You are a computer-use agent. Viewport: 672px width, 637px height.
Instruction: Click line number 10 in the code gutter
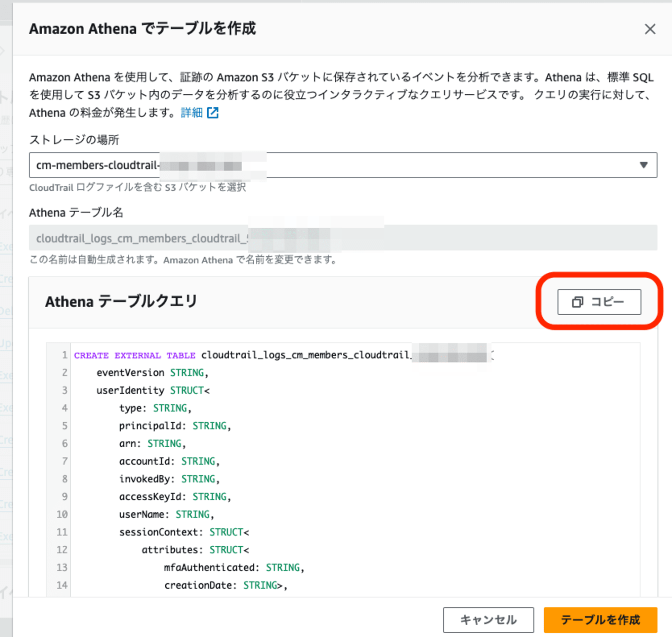tap(62, 514)
